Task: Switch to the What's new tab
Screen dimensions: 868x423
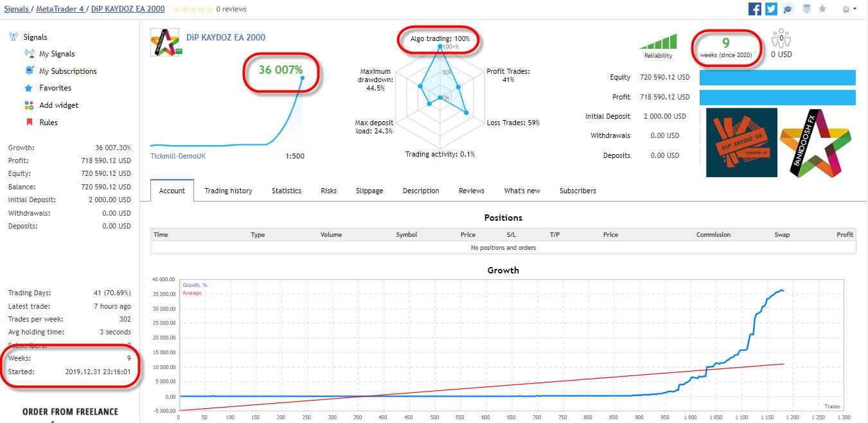Action: (x=522, y=191)
